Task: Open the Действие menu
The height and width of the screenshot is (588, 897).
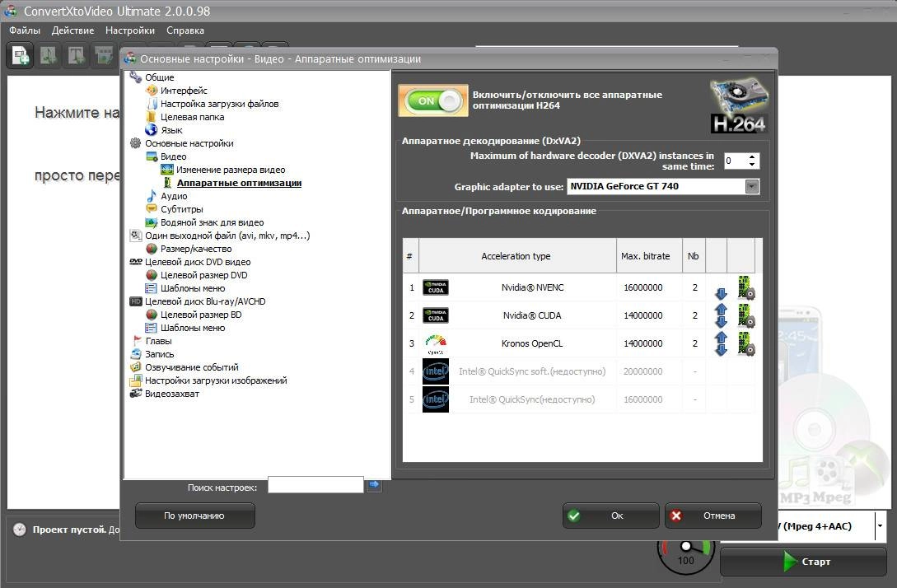Action: click(x=72, y=30)
